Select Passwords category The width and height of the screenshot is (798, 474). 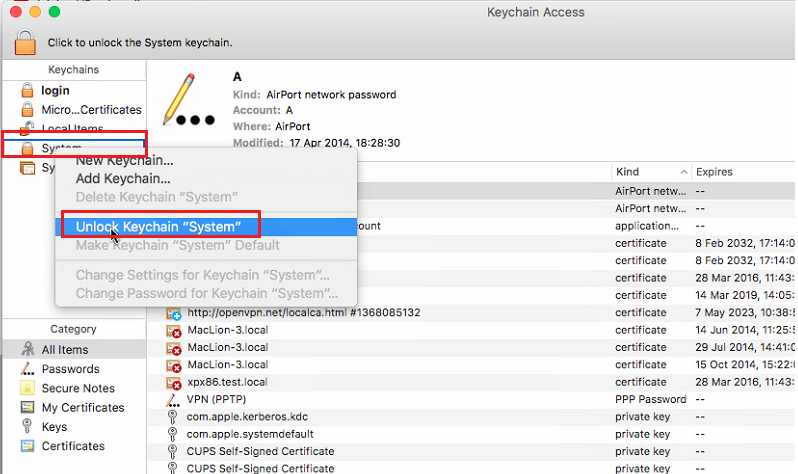(70, 369)
